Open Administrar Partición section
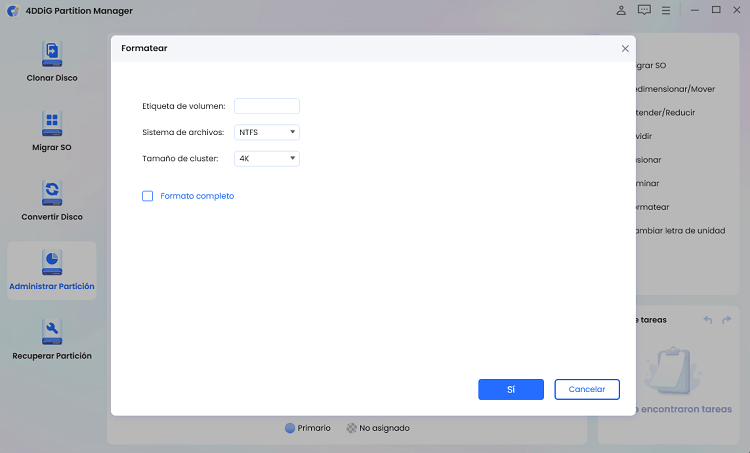The height and width of the screenshot is (453, 750). 52,270
